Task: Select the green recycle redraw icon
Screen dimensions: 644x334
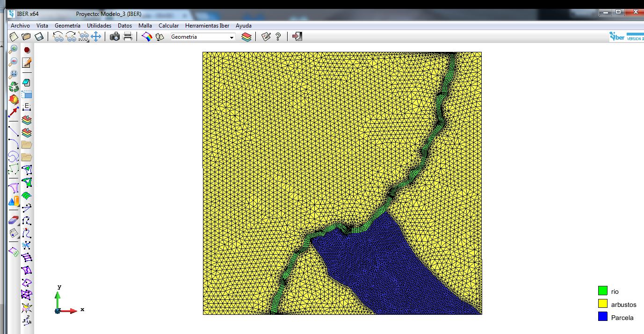Action: [x=14, y=86]
